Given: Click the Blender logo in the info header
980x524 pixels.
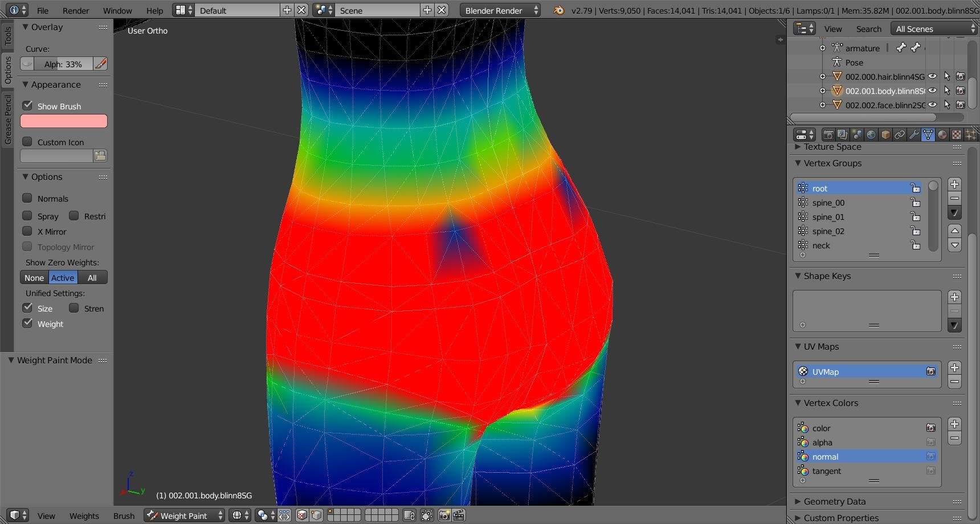Looking at the screenshot, I should pyautogui.click(x=559, y=10).
